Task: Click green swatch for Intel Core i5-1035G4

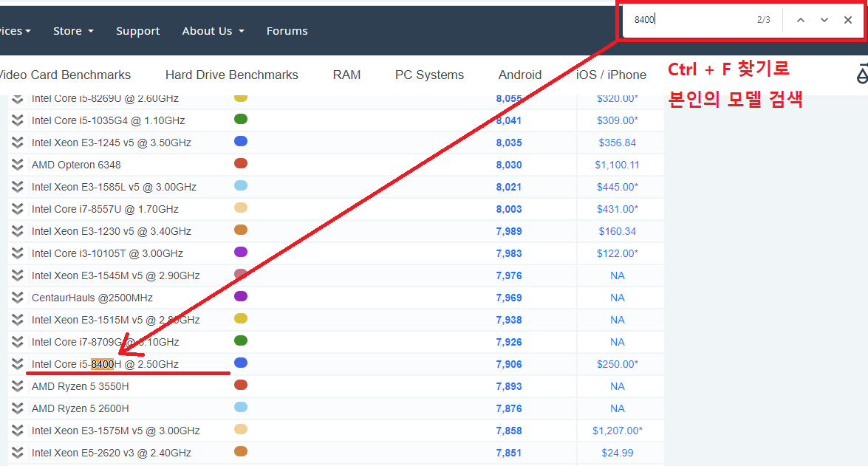Action: tap(241, 119)
